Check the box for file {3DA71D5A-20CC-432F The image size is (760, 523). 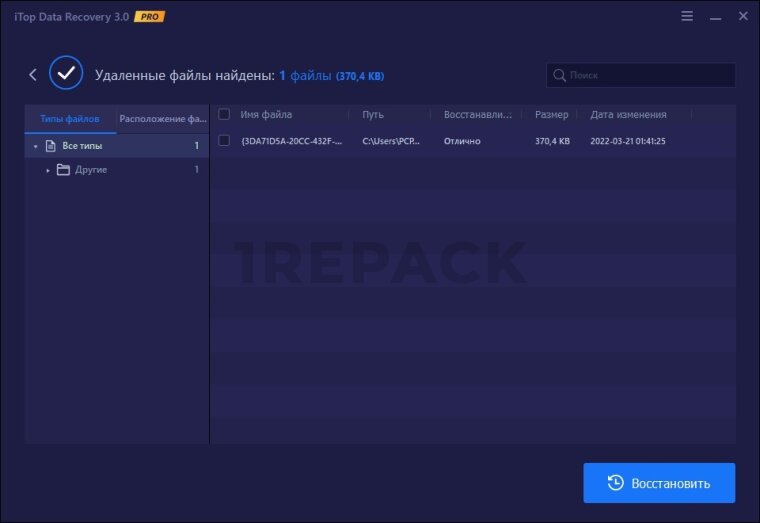click(224, 141)
